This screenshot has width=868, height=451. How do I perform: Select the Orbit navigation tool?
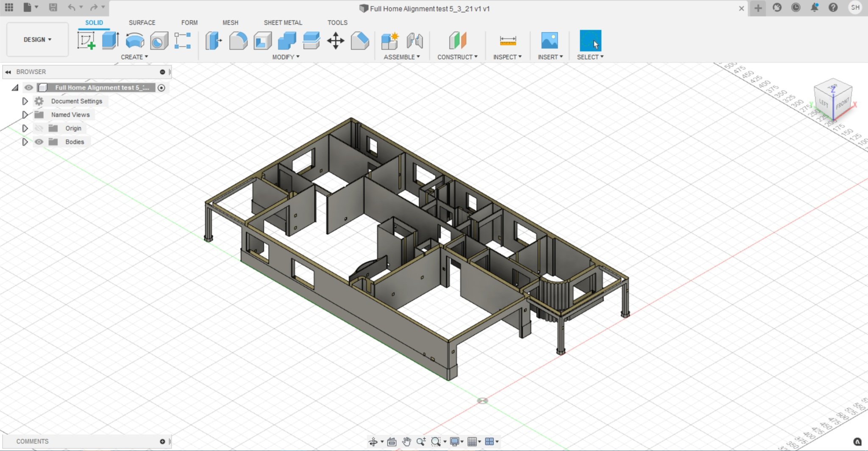click(x=373, y=442)
